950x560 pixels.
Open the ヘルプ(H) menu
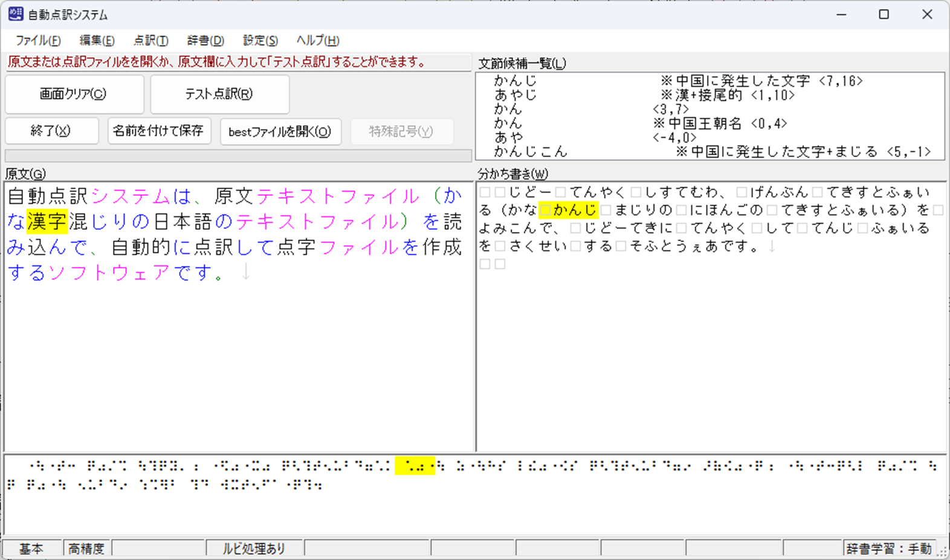pyautogui.click(x=318, y=40)
